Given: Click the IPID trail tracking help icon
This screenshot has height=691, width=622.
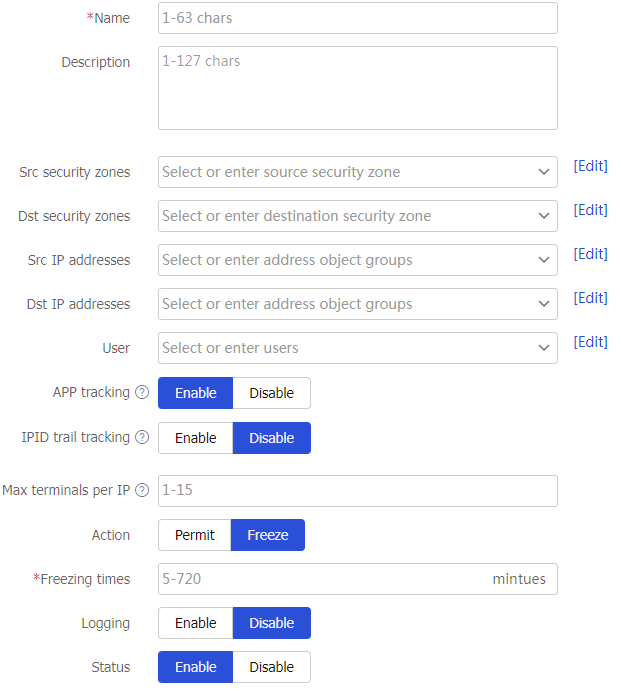Looking at the screenshot, I should point(142,437).
